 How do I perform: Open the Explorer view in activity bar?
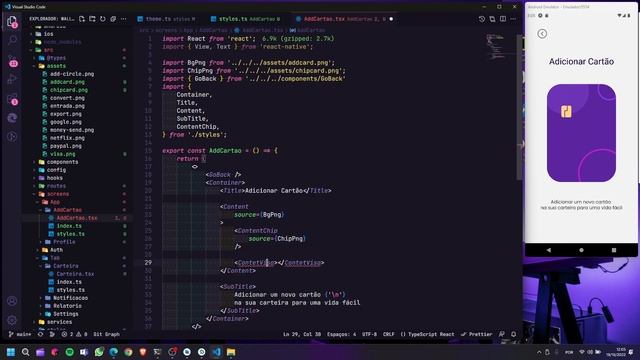coord(12,21)
